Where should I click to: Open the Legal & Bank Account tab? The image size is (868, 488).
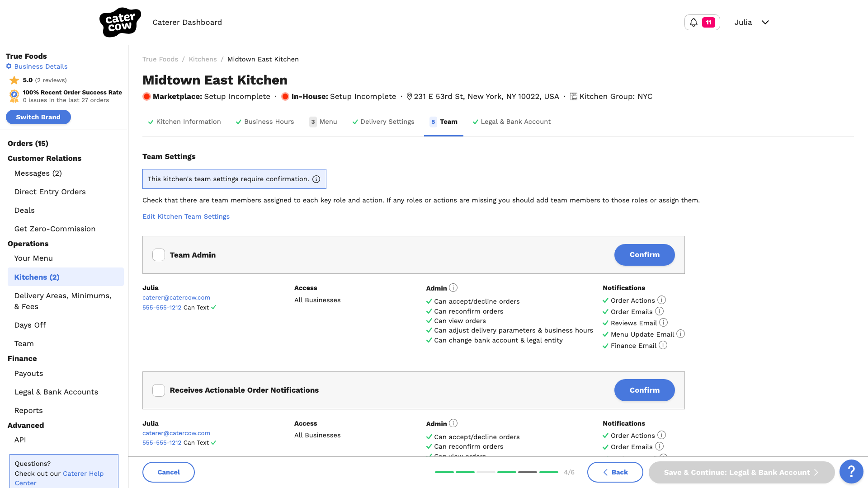pos(511,122)
